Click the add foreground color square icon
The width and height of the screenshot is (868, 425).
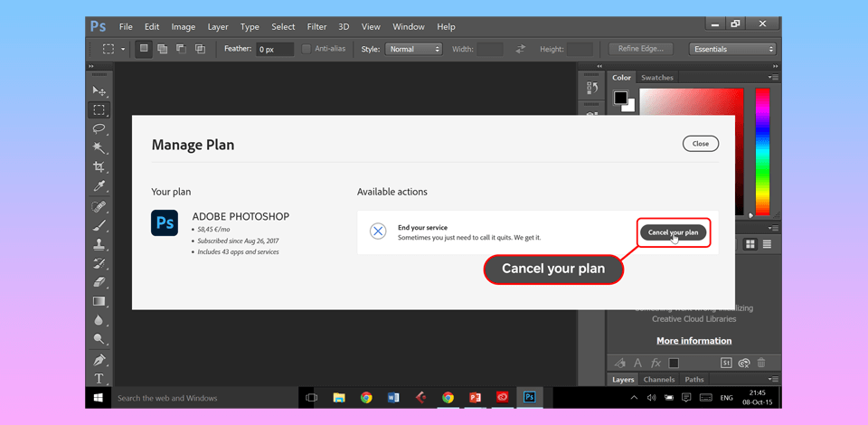tap(674, 363)
